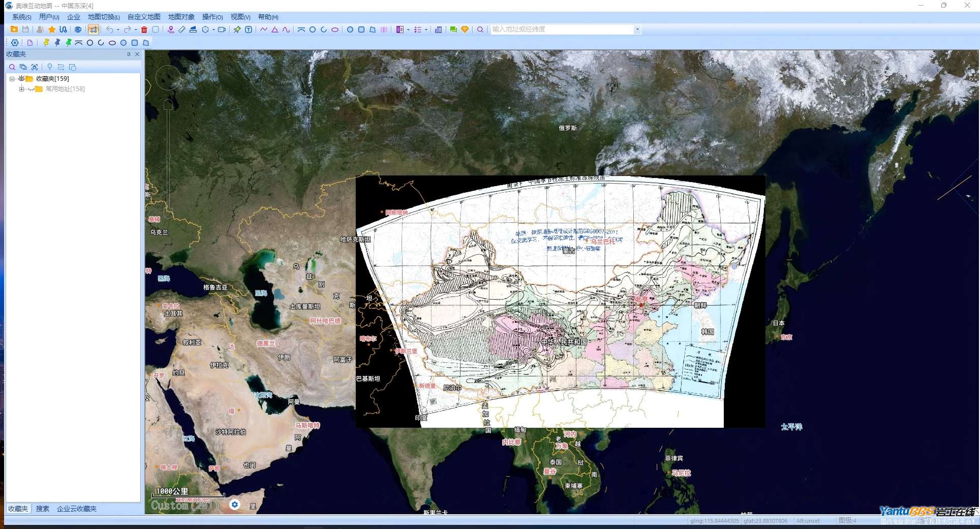Image resolution: width=980 pixels, height=529 pixels.
Task: Pin the 收藏夹 panel
Action: [129, 54]
